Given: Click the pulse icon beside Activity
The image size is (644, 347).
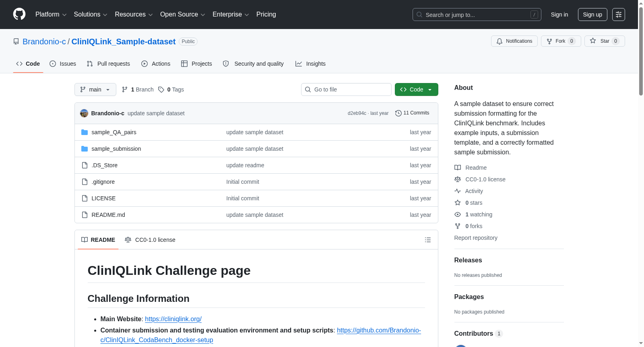Looking at the screenshot, I should (458, 191).
